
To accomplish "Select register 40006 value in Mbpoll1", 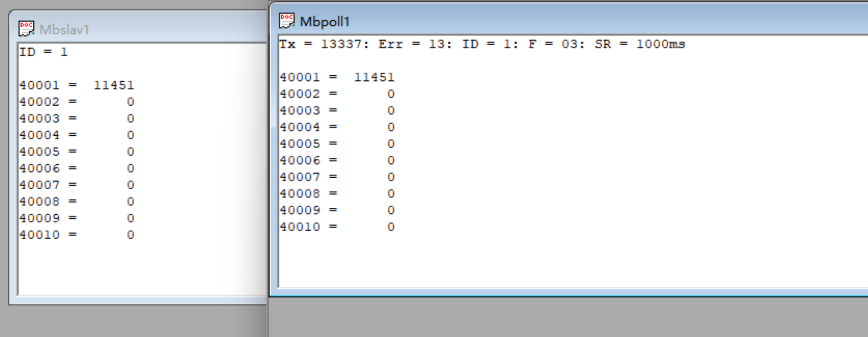I will tap(391, 161).
